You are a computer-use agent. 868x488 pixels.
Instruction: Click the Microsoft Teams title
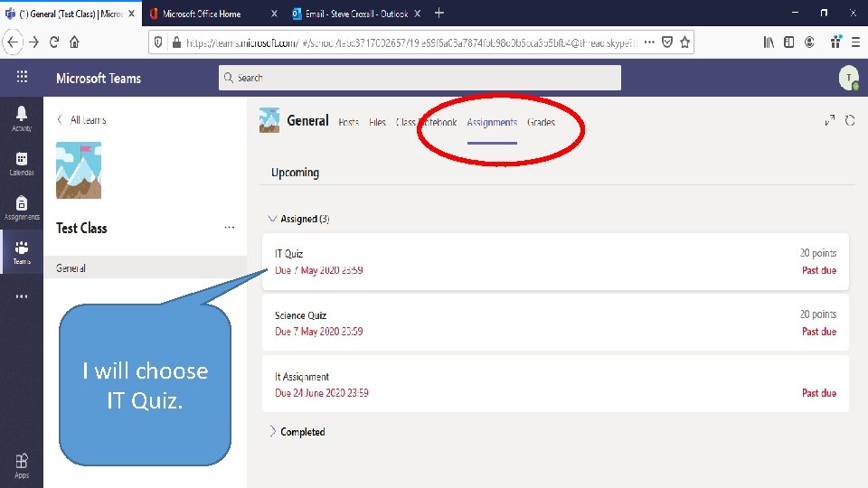99,78
